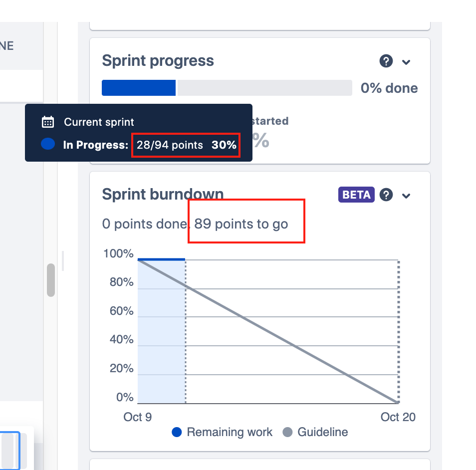The image size is (476, 470).
Task: Expand the Current sprint tooltip details
Action: 98,122
